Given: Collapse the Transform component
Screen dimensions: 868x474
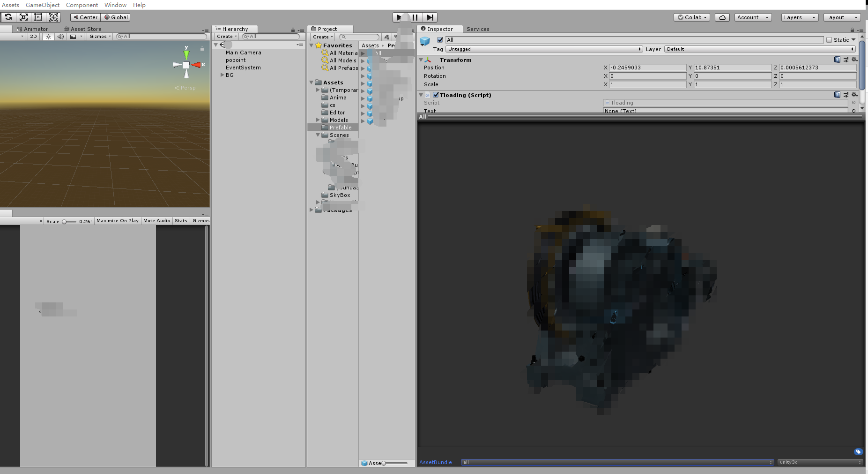Looking at the screenshot, I should coord(421,60).
